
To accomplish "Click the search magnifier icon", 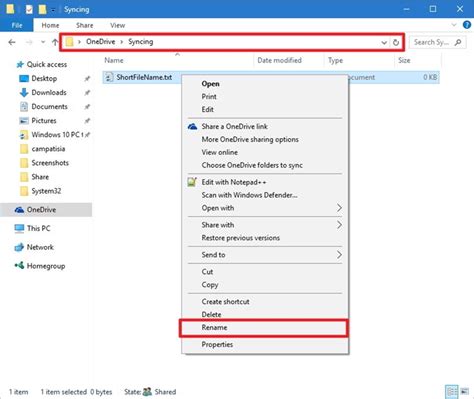I will [458, 42].
